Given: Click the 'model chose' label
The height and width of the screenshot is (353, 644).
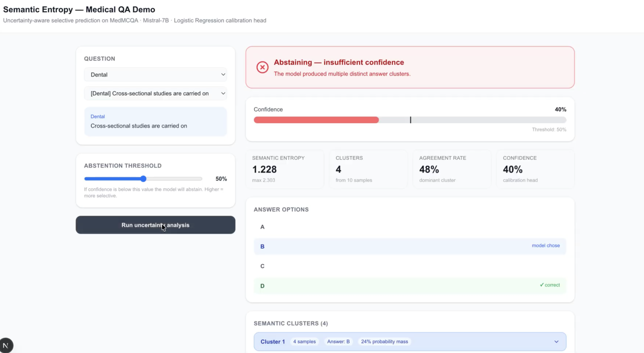Looking at the screenshot, I should pos(545,246).
